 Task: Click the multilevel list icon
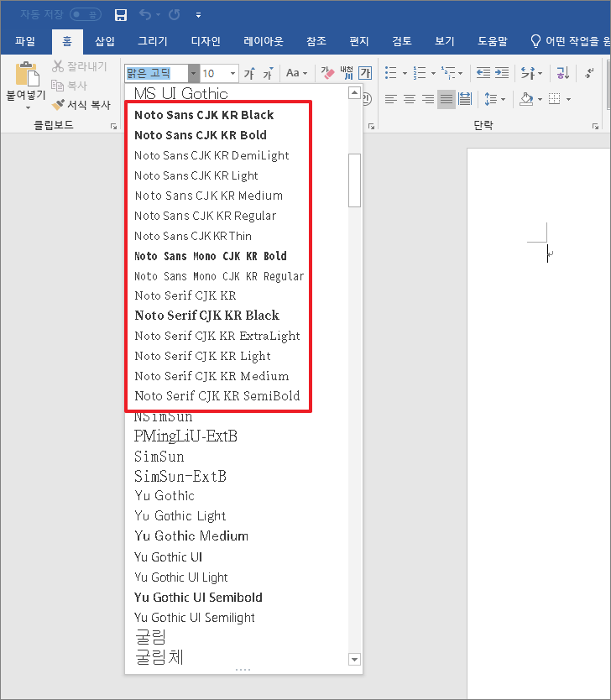click(448, 73)
